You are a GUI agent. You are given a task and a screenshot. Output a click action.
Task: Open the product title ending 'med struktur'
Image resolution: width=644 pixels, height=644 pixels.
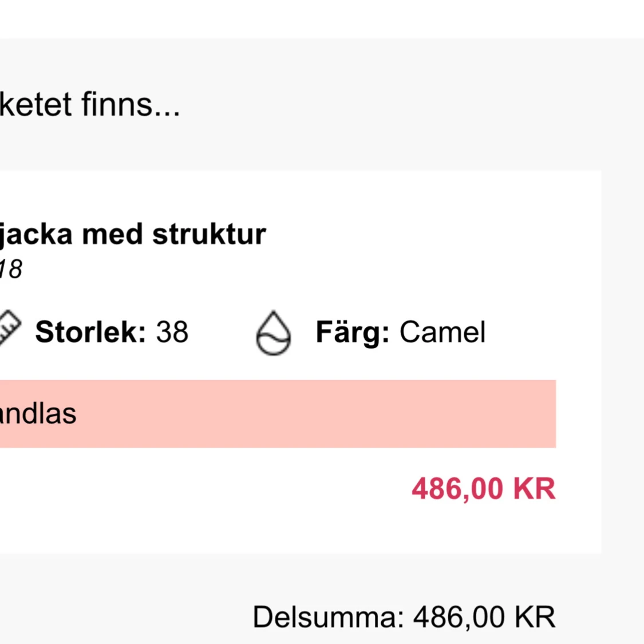[x=133, y=234]
